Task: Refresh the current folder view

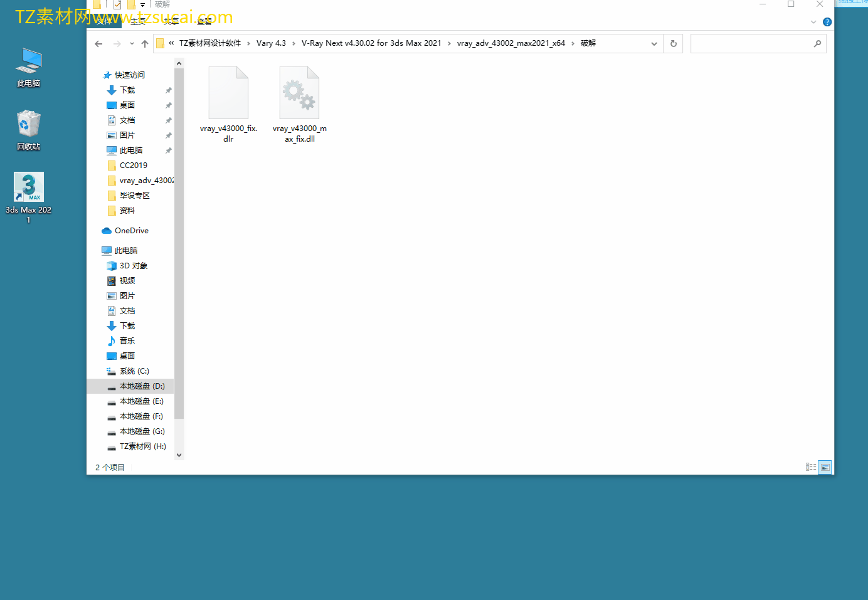Action: pos(674,43)
